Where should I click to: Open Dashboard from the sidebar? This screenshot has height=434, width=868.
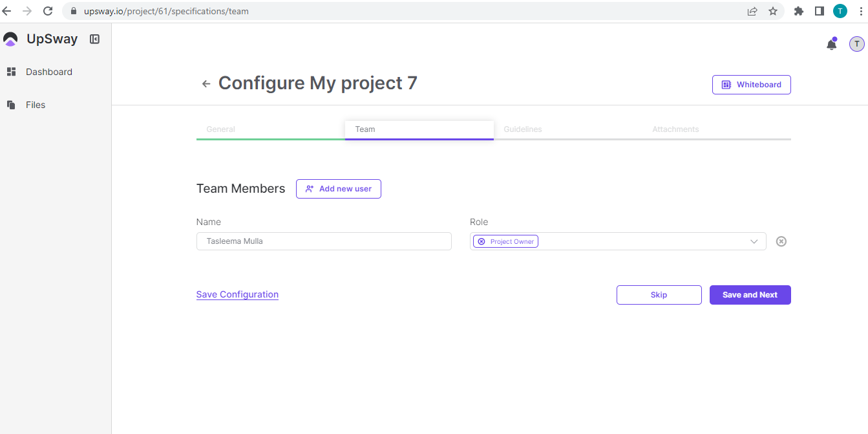pos(48,72)
